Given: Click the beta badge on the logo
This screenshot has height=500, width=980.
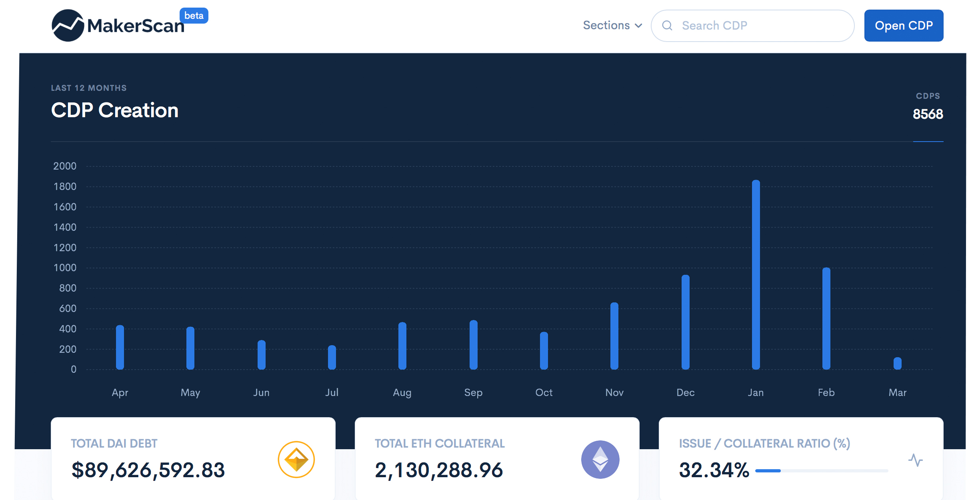Looking at the screenshot, I should pos(194,16).
